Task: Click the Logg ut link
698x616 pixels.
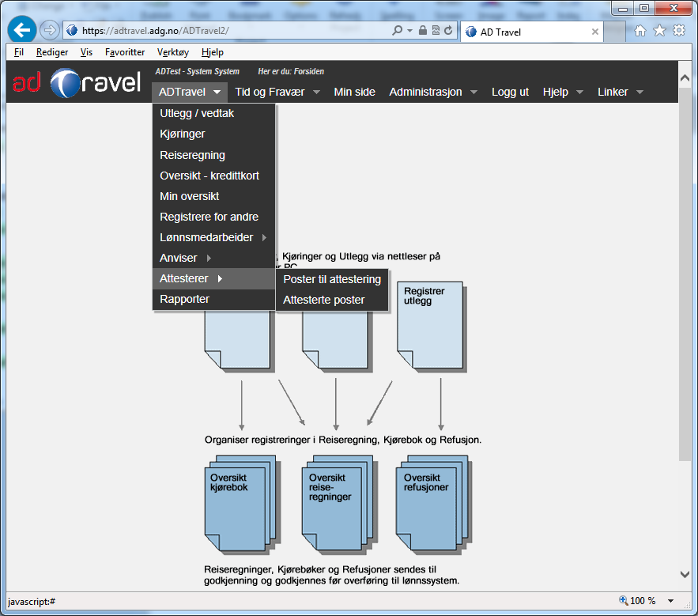Action: click(x=510, y=92)
